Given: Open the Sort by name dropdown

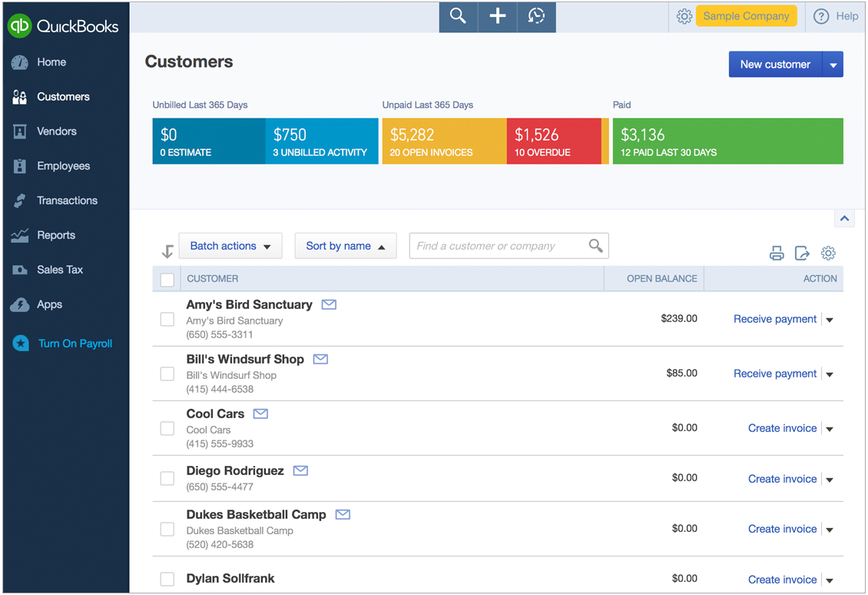Looking at the screenshot, I should (346, 246).
